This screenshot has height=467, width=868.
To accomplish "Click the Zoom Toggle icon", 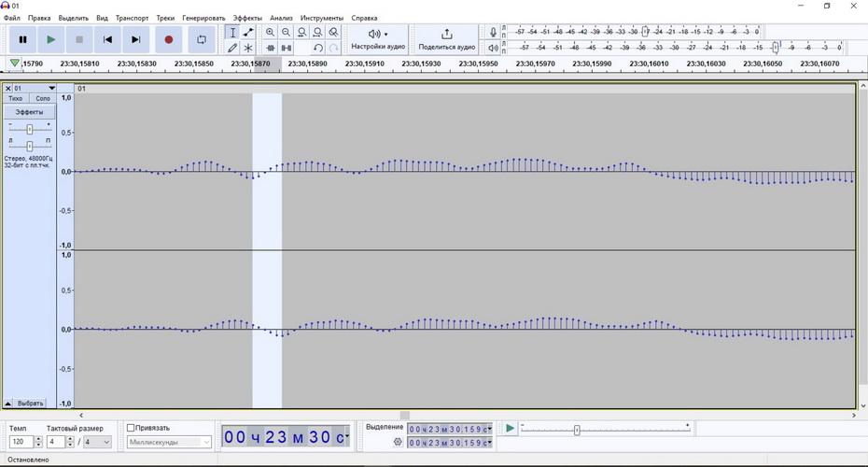I will coord(333,33).
